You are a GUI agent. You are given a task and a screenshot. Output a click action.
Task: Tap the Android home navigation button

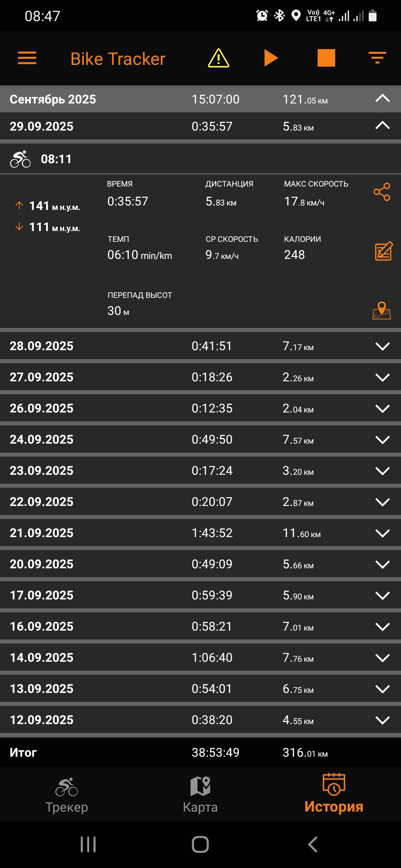tap(200, 845)
